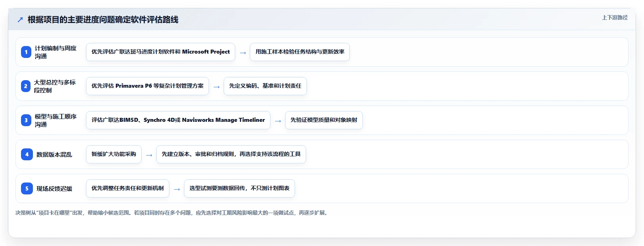644x246 pixels.
Task: Click number badge 3 for 模型与施工顺序沟通
Action: [26, 120]
